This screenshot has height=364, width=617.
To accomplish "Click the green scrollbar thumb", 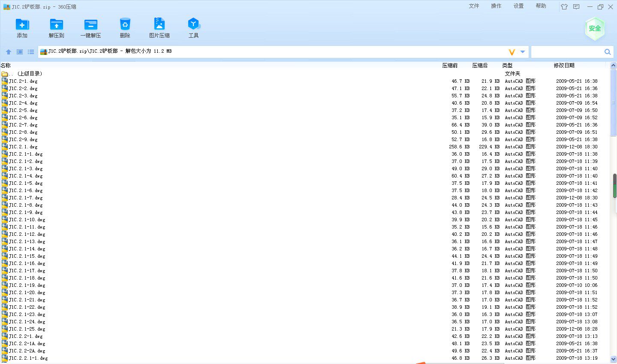I will (x=614, y=186).
